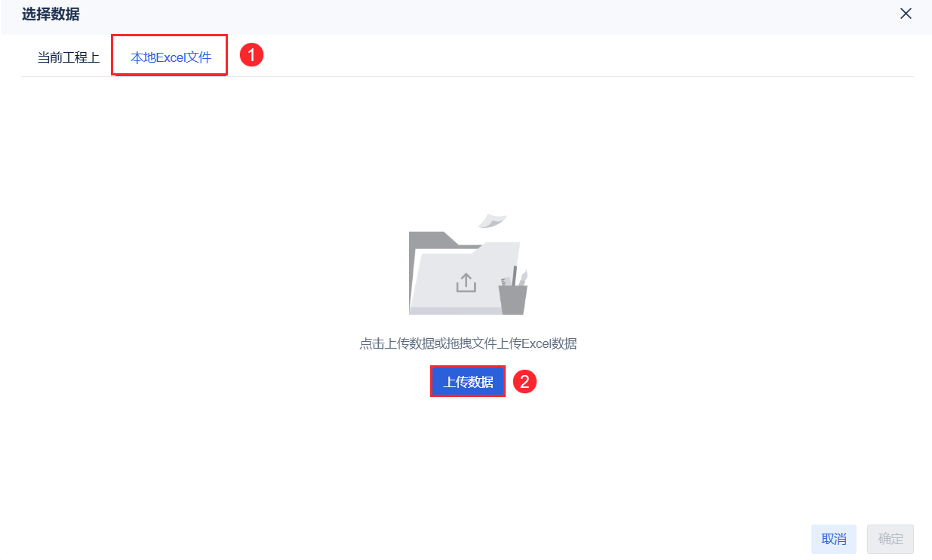The image size is (932, 560).
Task: Close the 选择数据 dialog with X
Action: tap(906, 13)
